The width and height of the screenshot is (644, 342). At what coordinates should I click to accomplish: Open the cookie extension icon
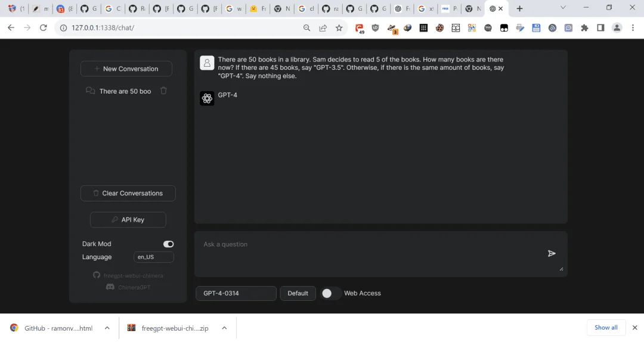[x=439, y=28]
